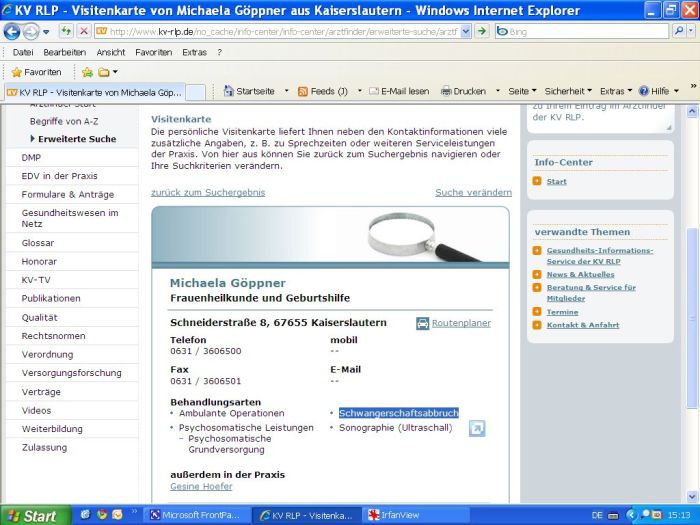Click the highlighted Schwangerschaftsabbruch text
Viewport: 700px width, 525px height.
[x=399, y=413]
